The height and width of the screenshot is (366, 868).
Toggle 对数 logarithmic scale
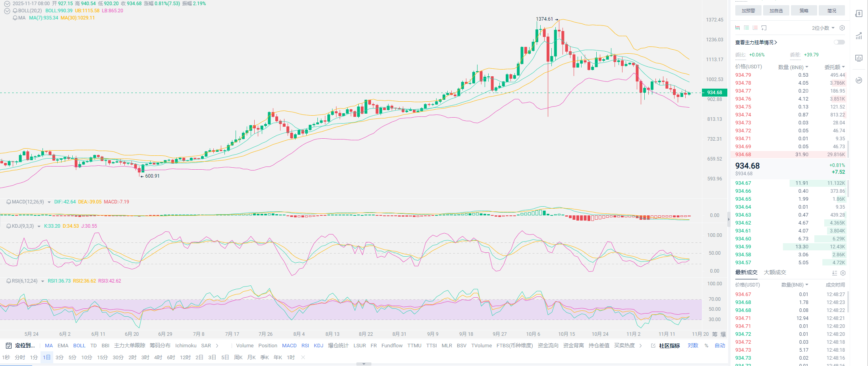(693, 345)
